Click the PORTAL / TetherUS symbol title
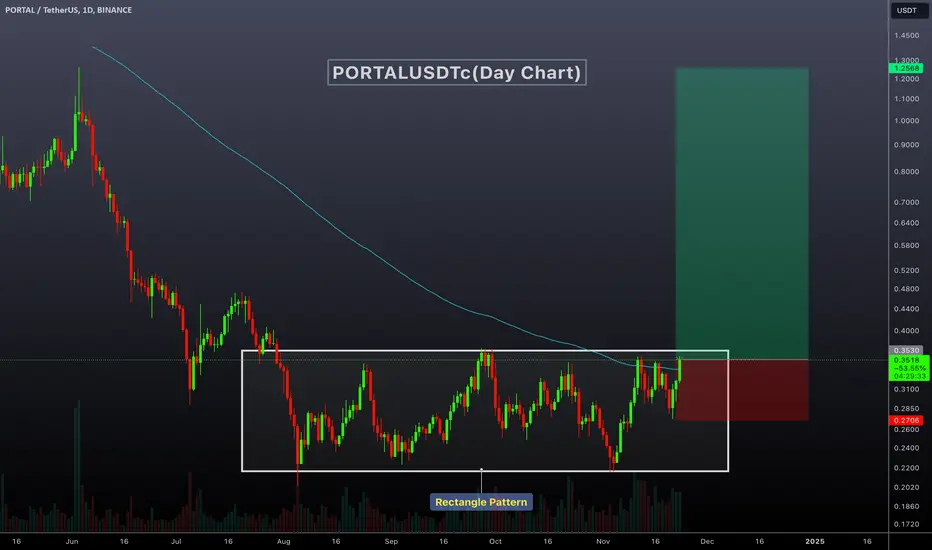This screenshot has width=932, height=550. [68, 10]
